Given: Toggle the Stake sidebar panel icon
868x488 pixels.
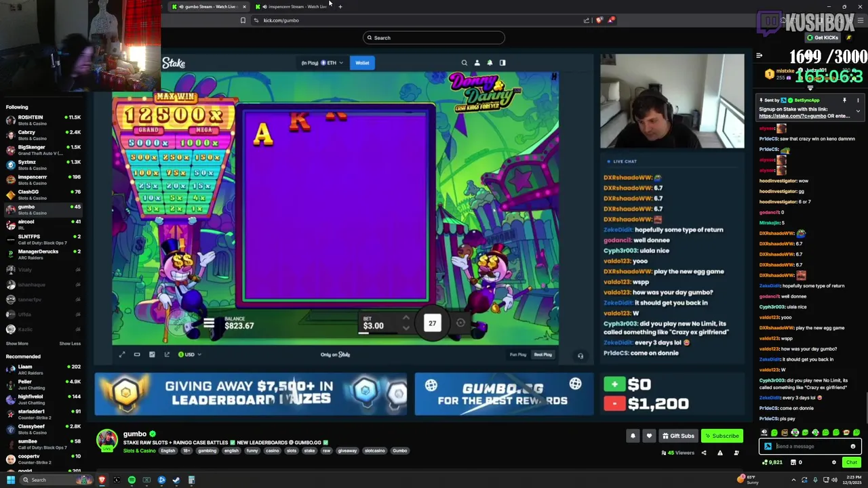Looking at the screenshot, I should click(502, 62).
